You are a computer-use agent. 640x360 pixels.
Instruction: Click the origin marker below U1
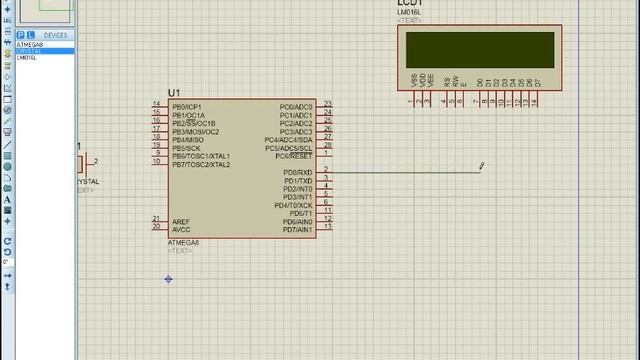click(x=169, y=279)
